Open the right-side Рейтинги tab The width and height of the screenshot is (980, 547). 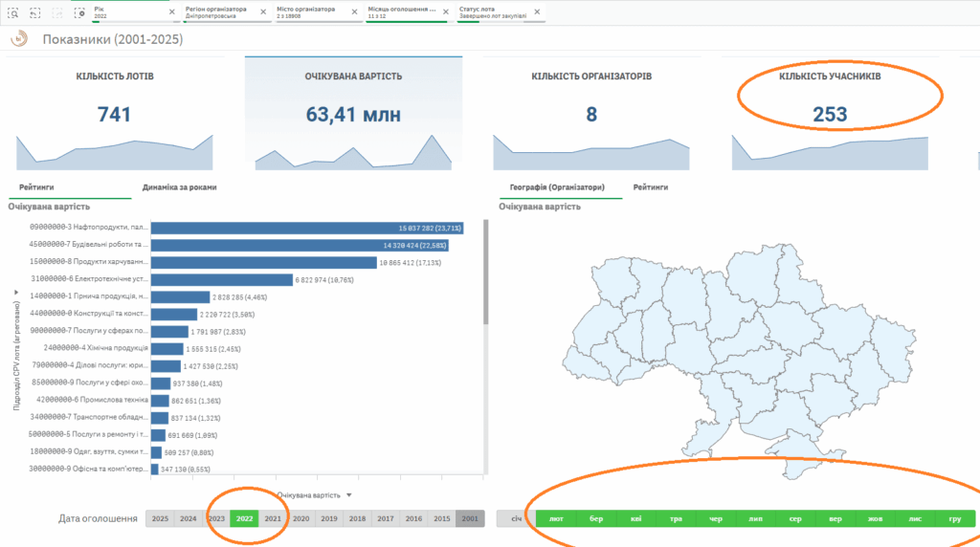click(650, 187)
